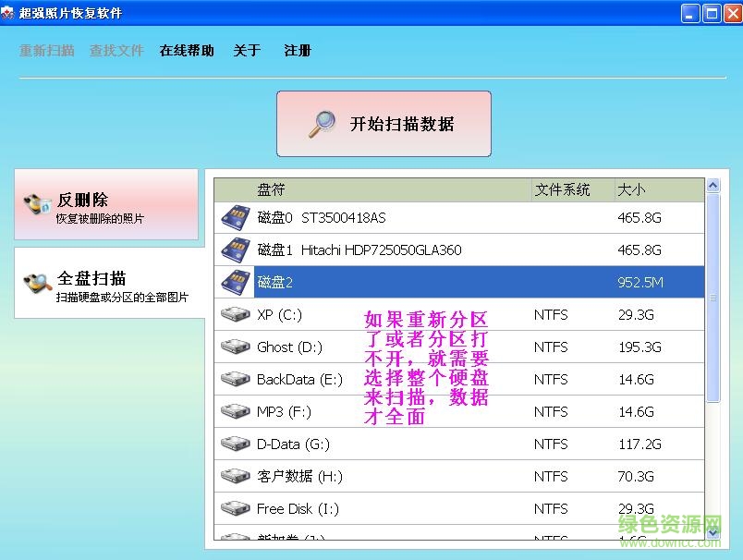Click the magnifier icon on the scan button
The image size is (743, 560).
pyautogui.click(x=323, y=123)
